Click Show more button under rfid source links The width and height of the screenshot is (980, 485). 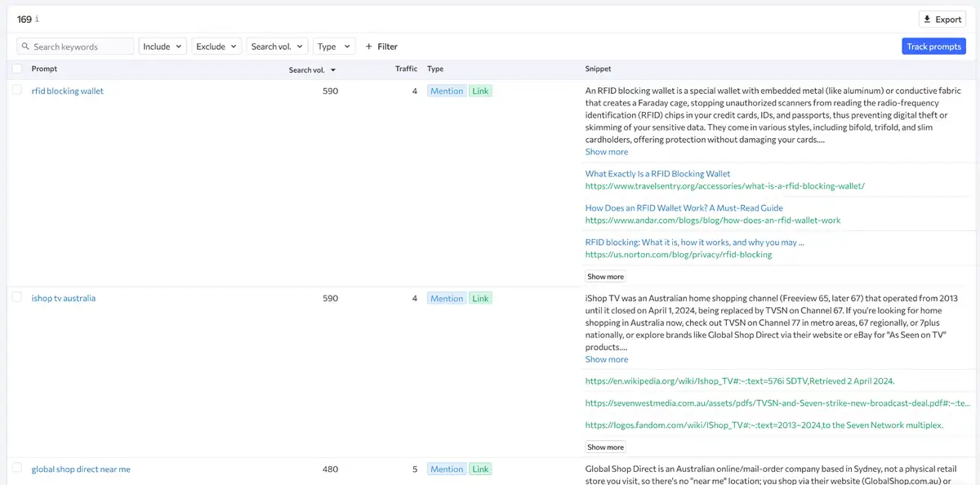(606, 277)
